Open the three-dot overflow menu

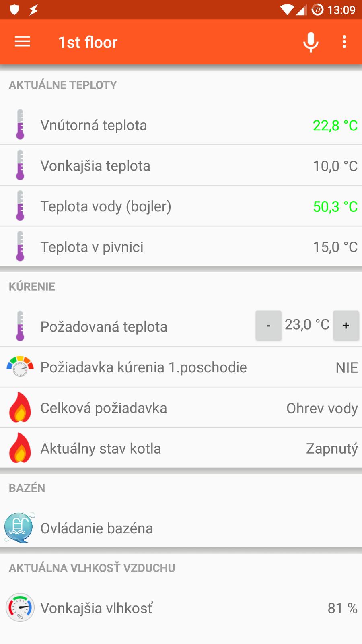pyautogui.click(x=344, y=42)
